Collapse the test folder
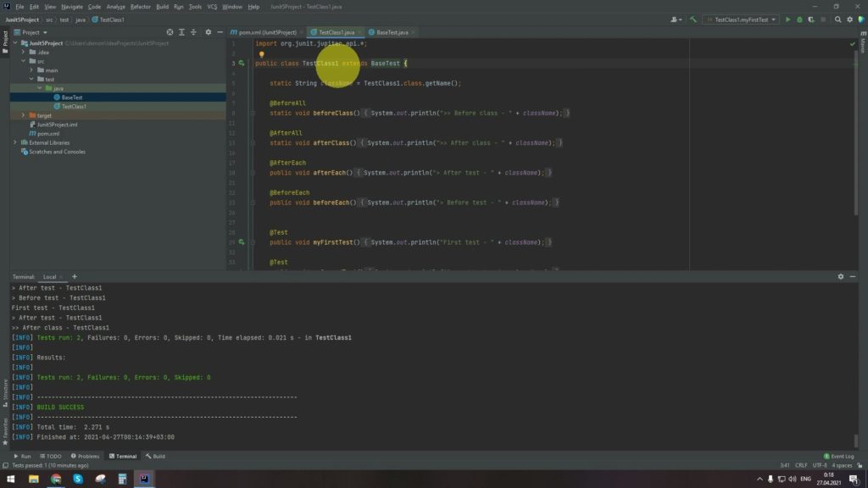 31,79
